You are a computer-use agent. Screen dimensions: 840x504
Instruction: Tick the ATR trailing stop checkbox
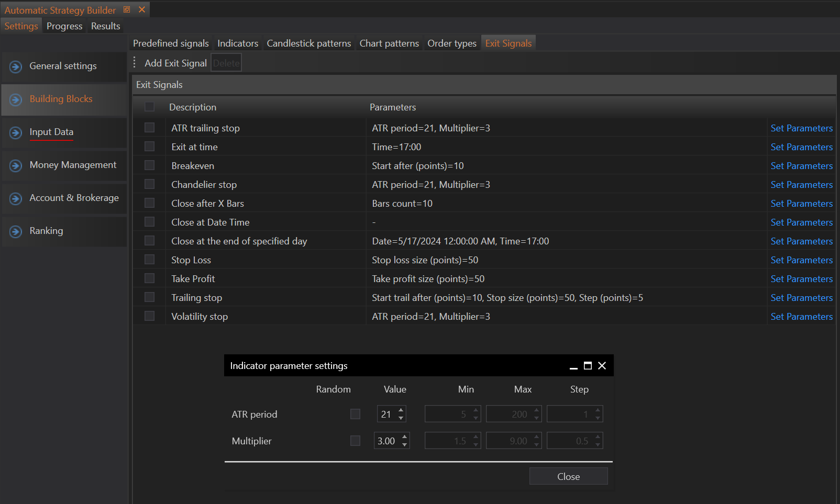click(x=150, y=128)
